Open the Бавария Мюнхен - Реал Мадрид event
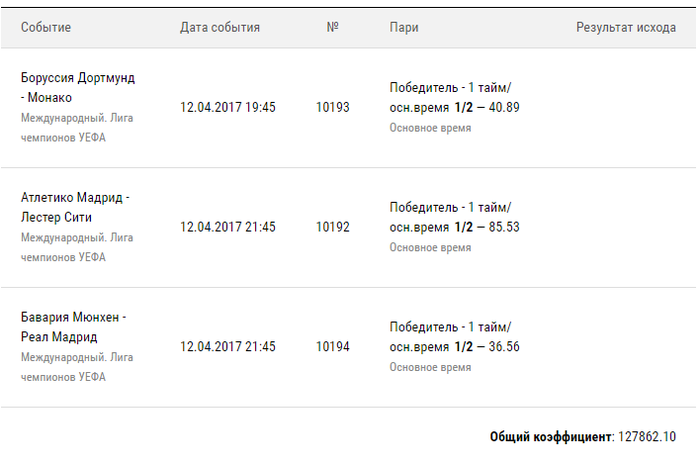Image resolution: width=700 pixels, height=465 pixels. [73, 327]
